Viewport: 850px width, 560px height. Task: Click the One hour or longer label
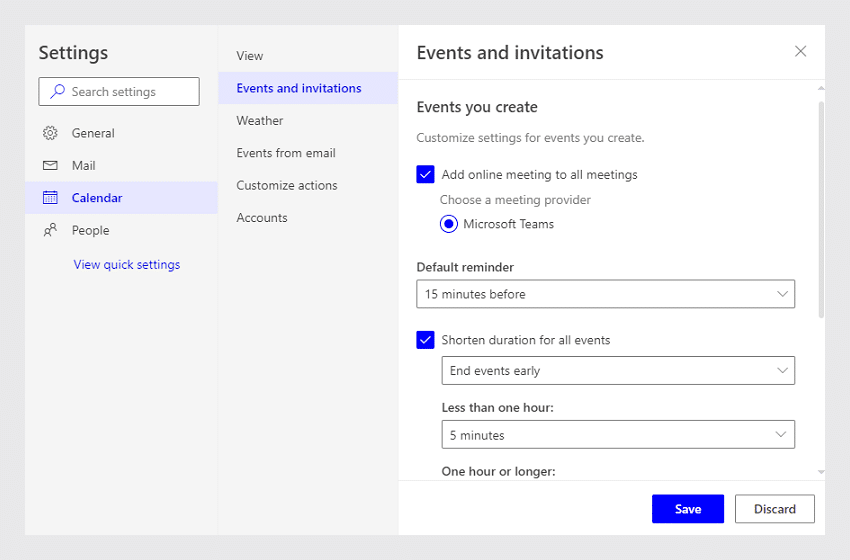coord(498,471)
